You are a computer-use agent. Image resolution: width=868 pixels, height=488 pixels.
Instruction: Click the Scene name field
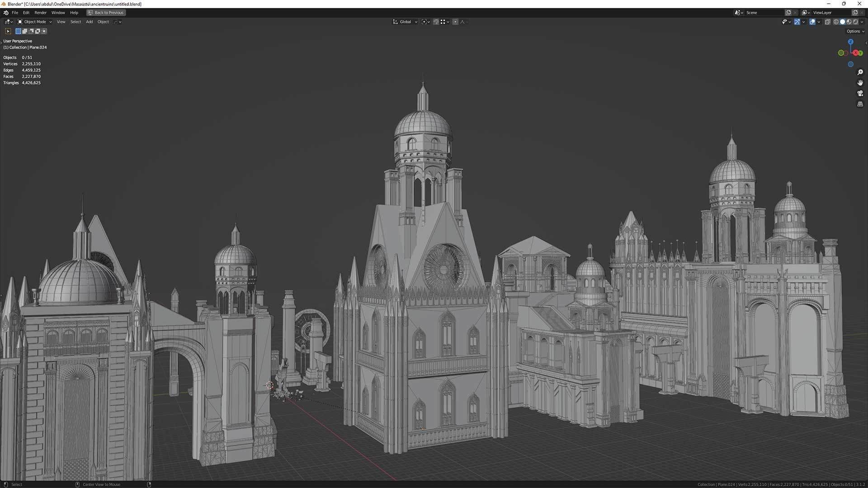click(764, 13)
